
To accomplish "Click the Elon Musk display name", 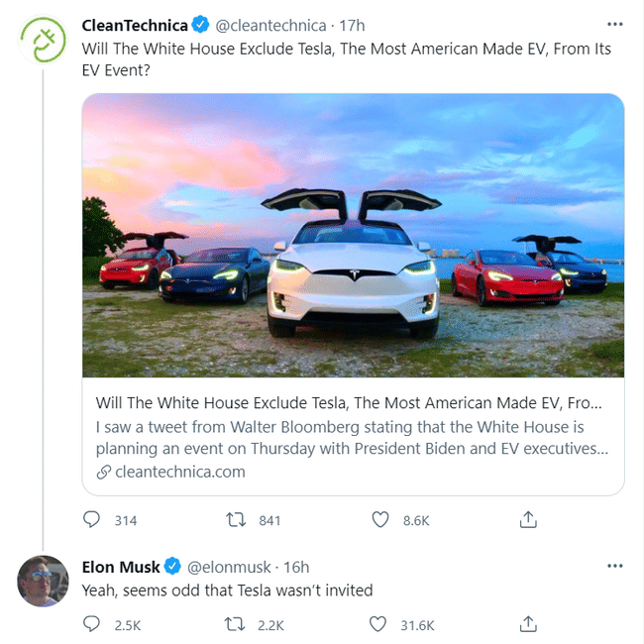I will [121, 567].
